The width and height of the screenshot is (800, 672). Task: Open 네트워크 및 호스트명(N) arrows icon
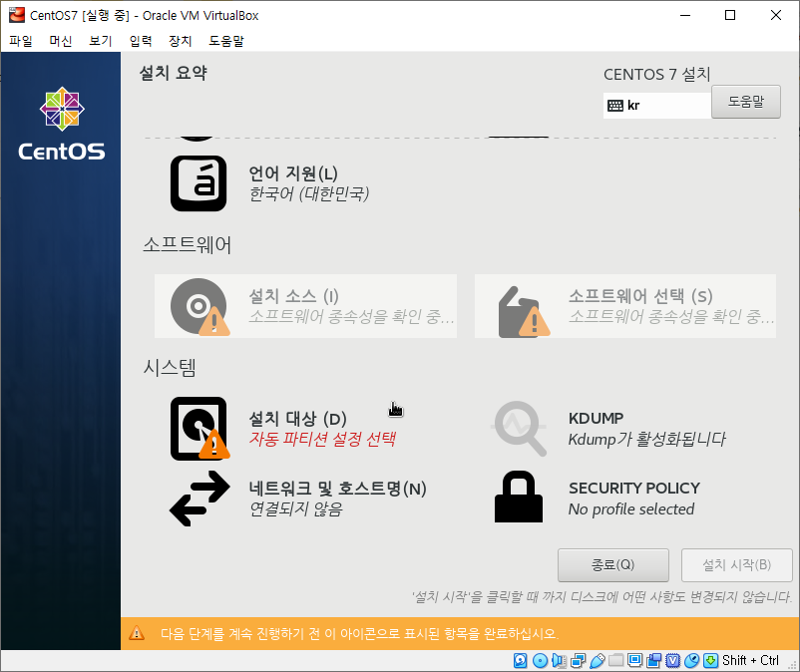coord(200,499)
